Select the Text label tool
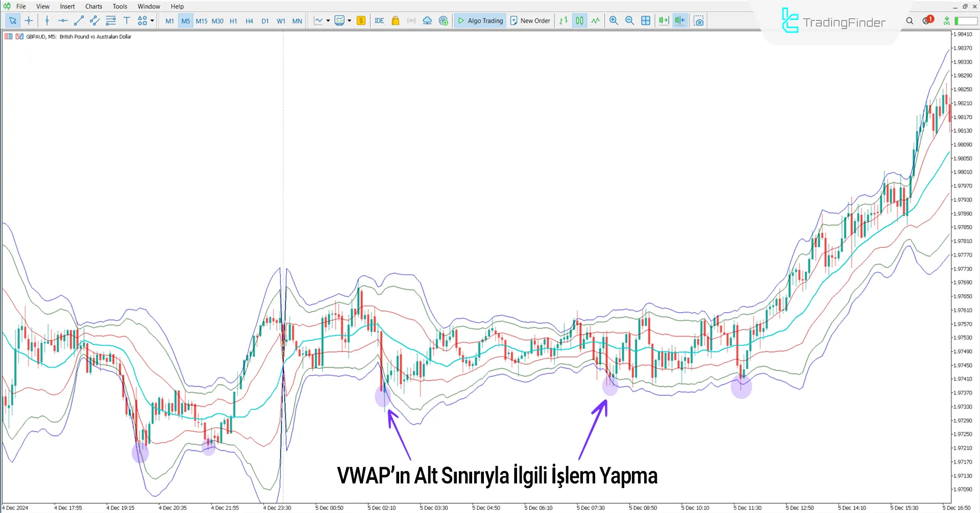 click(x=127, y=20)
